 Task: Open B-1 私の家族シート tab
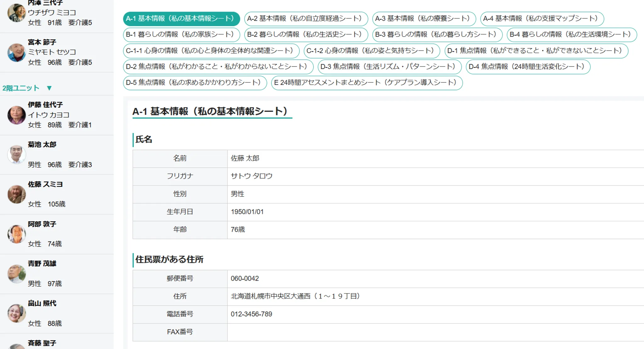click(x=181, y=35)
